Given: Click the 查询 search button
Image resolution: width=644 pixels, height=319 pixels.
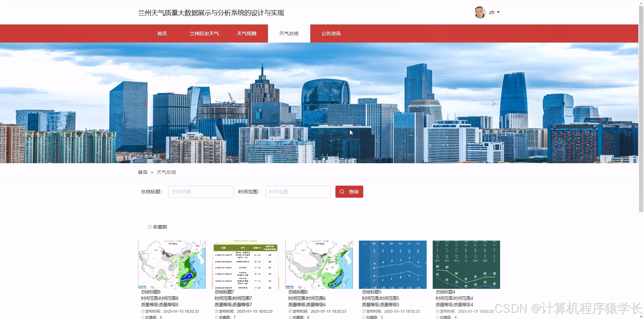Looking at the screenshot, I should pyautogui.click(x=349, y=191).
